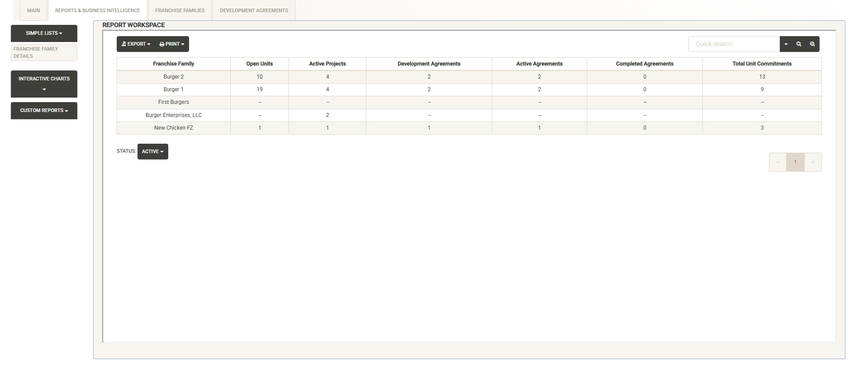Sort by Open Units column header
Viewport: 868px width, 370px height.
259,64
